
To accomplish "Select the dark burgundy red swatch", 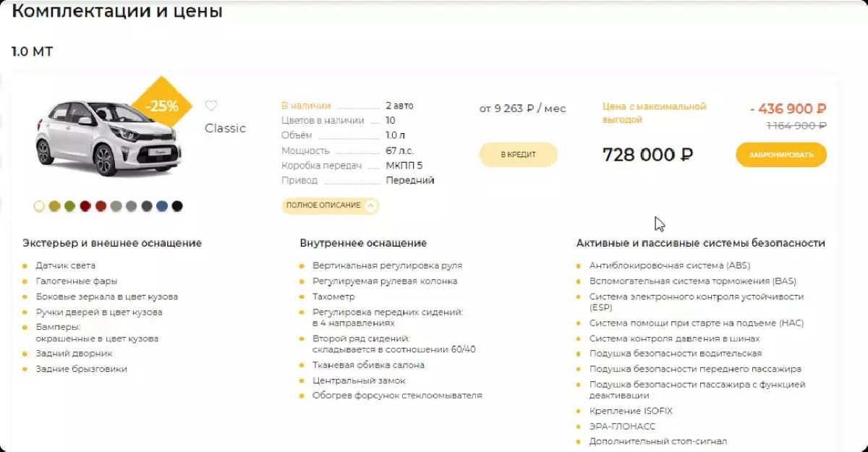I will [85, 206].
